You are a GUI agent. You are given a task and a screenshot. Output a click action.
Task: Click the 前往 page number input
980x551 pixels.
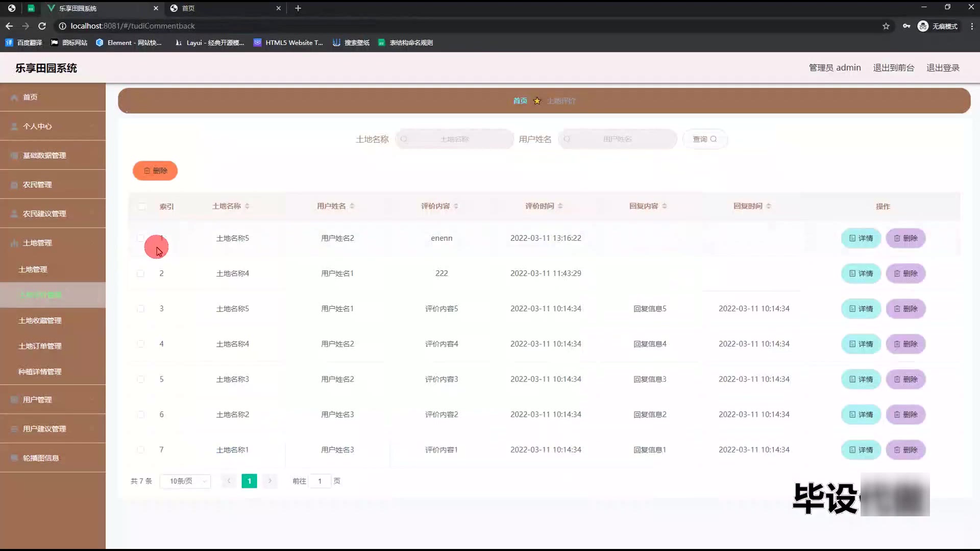(320, 481)
